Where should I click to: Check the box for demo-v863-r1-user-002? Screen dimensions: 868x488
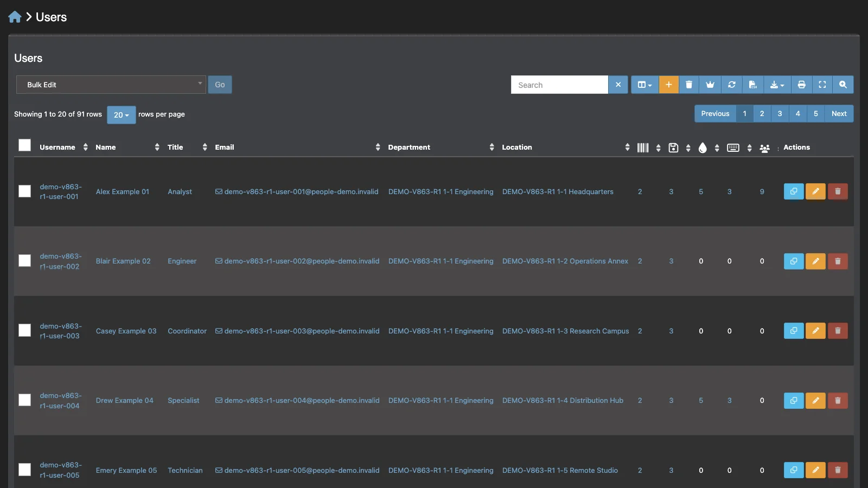(24, 261)
